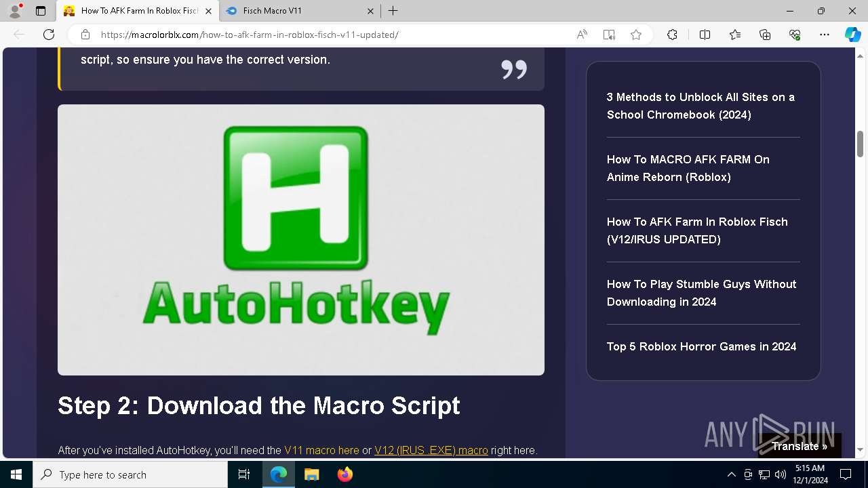Close the Fisch Macro V11 tab
Screen dimensions: 868x488
click(x=370, y=11)
